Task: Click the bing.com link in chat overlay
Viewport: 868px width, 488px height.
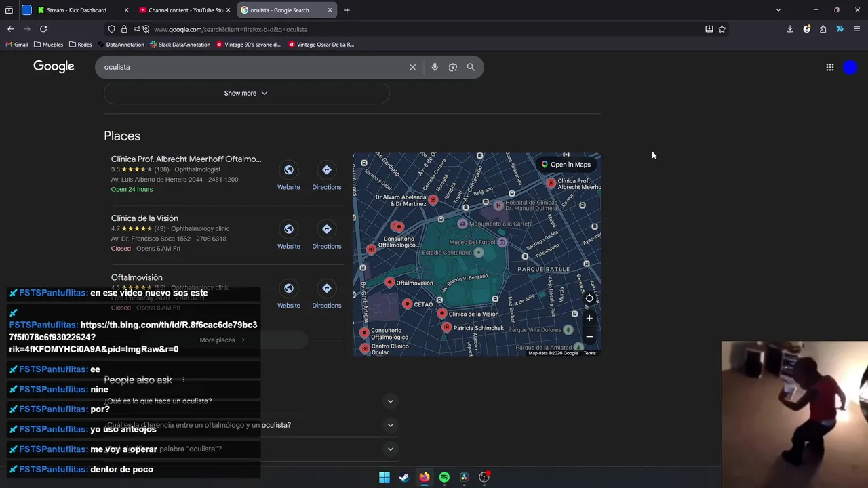Action: (133, 337)
